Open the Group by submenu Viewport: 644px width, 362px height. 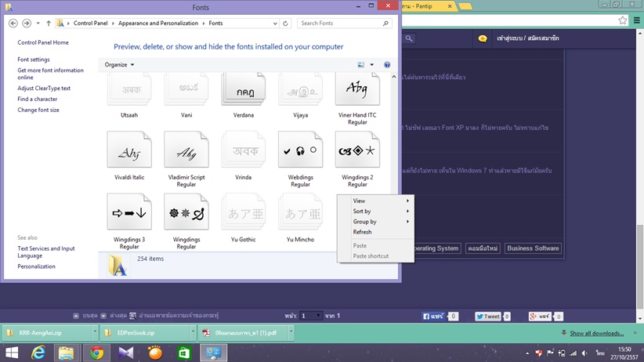point(365,222)
